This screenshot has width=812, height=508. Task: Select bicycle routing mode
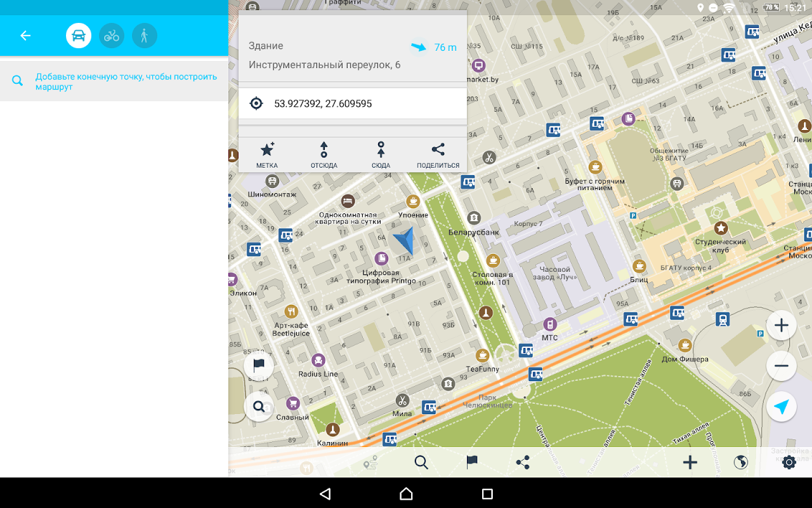(112, 36)
